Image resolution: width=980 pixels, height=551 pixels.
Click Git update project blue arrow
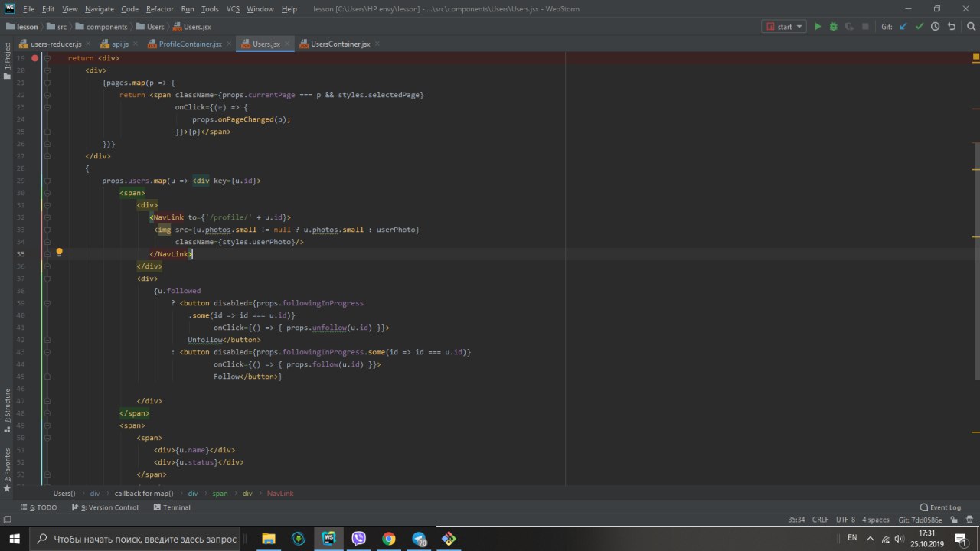click(903, 27)
